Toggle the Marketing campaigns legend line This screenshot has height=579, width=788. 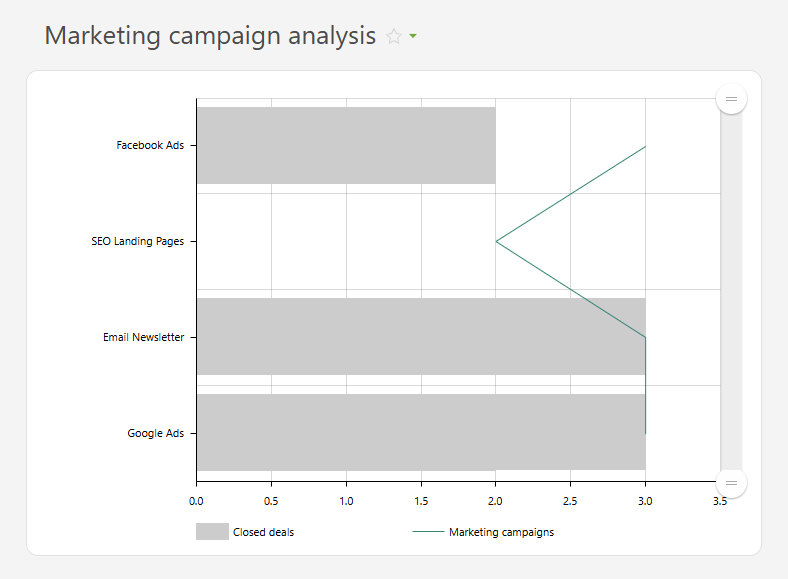[428, 532]
